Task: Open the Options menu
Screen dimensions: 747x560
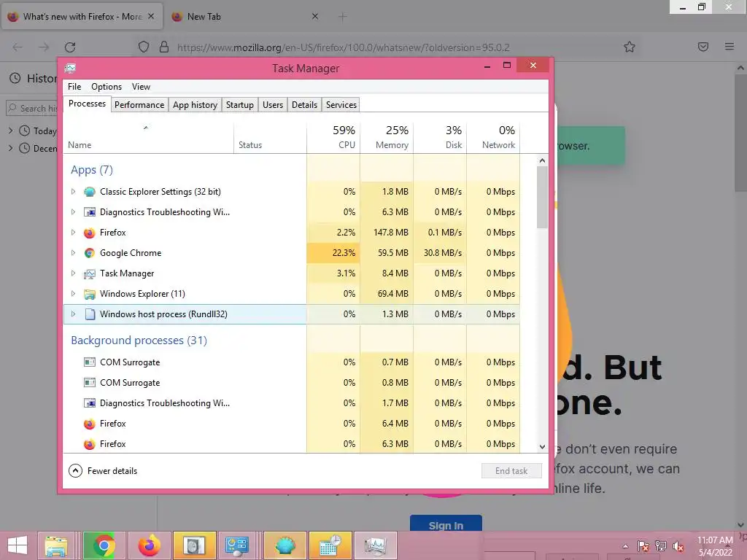Action: pos(107,87)
